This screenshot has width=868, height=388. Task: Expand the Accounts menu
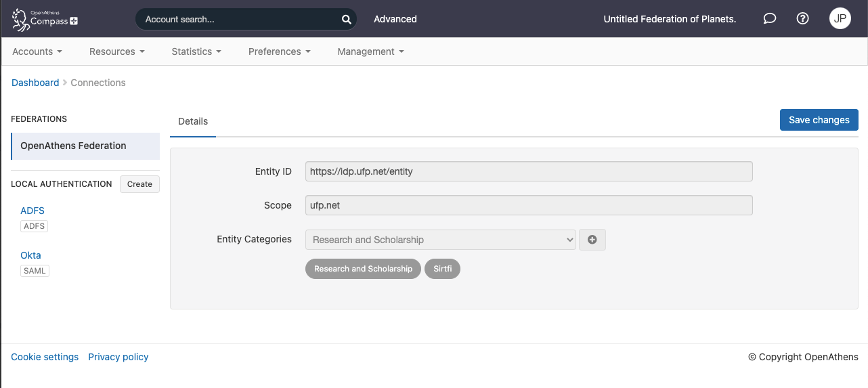point(37,51)
